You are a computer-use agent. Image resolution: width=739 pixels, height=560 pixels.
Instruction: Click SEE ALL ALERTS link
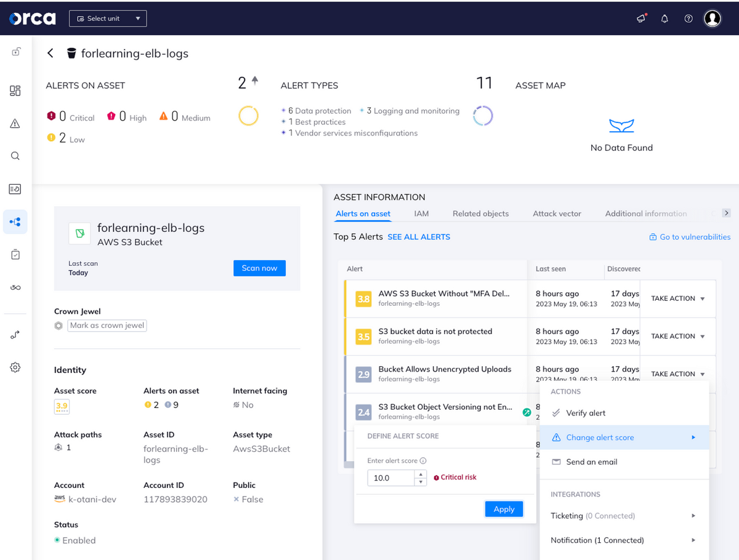coord(419,237)
